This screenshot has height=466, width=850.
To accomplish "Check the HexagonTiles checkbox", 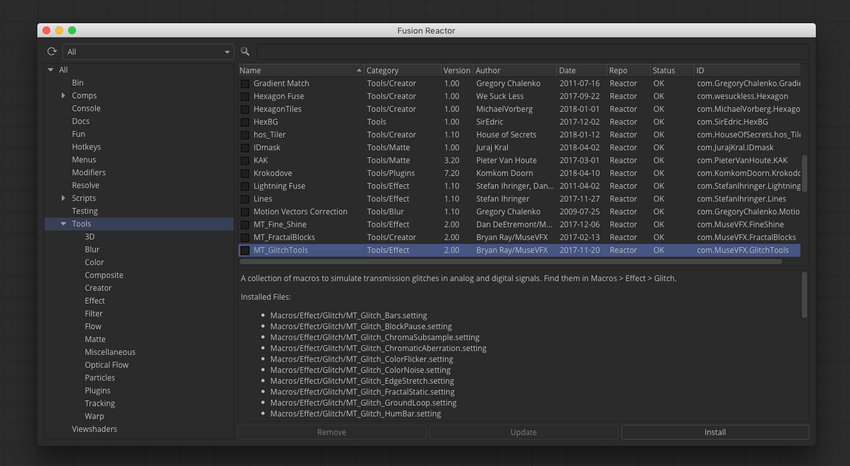I will (x=245, y=109).
